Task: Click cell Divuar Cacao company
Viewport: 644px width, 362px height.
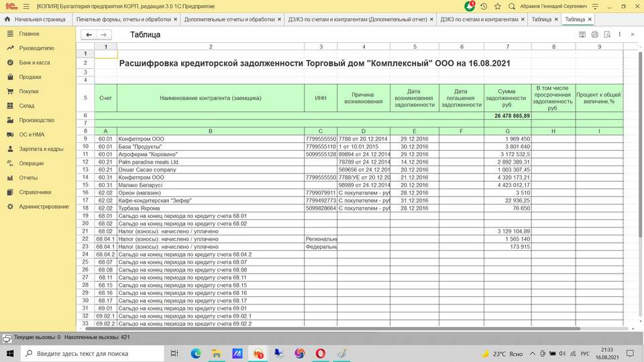Action: (211, 170)
